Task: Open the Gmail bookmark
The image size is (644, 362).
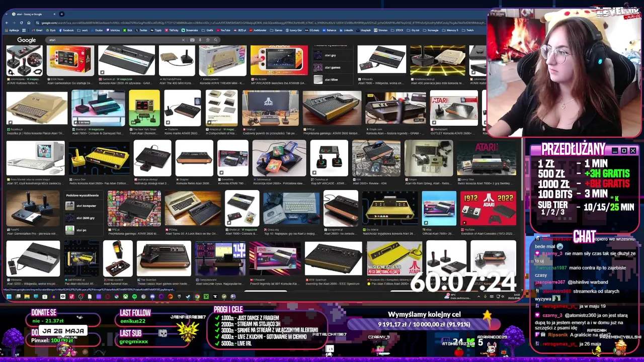Action: (37, 30)
